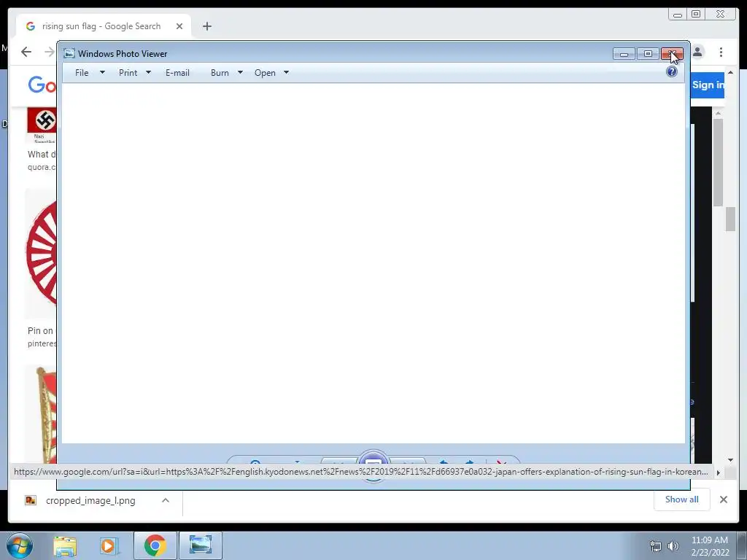The image size is (747, 560).
Task: Expand the Print dropdown arrow
Action: pos(148,72)
